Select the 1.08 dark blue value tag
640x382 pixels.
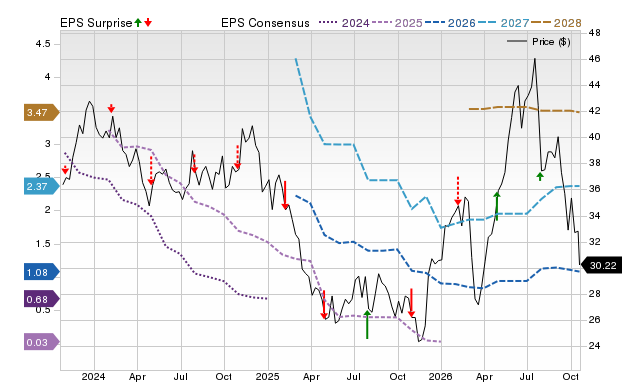42,272
